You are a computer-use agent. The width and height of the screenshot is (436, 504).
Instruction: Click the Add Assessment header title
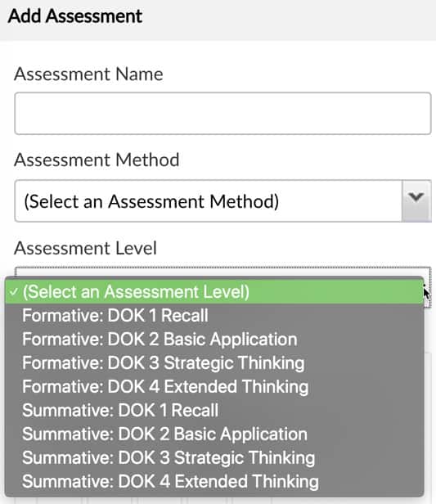(75, 16)
